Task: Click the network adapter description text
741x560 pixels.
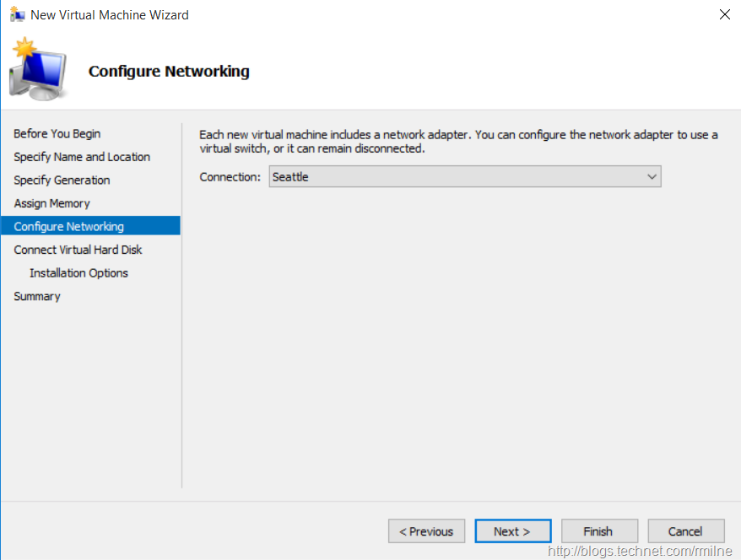Action: 458,142
